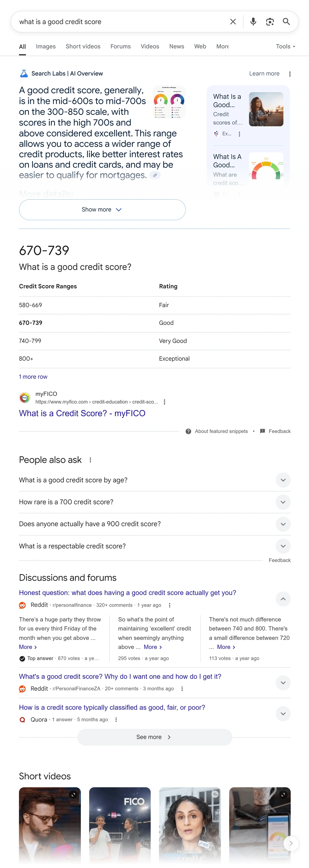Viewport: 309px width, 868px height.
Task: Click See more discussions button
Action: point(154,737)
